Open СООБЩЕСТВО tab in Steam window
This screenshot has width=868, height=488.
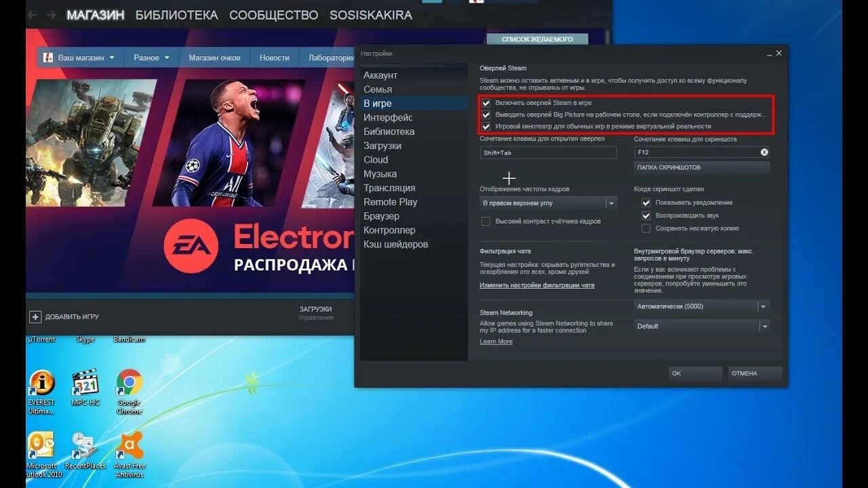click(273, 15)
